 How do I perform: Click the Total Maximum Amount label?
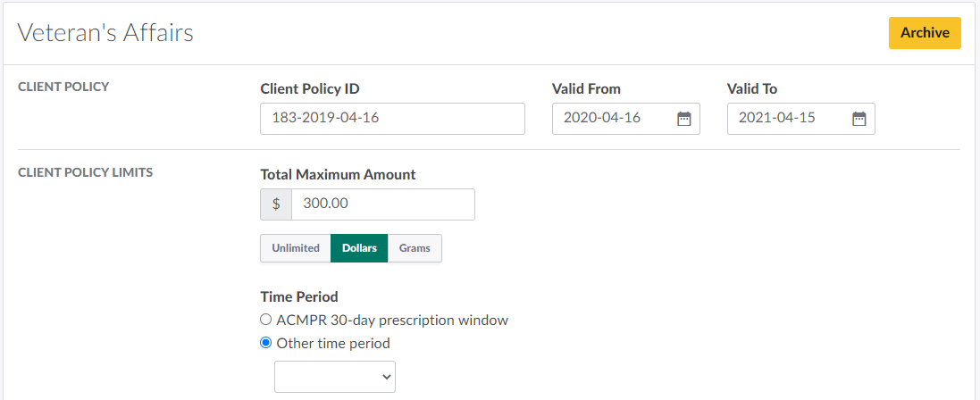[x=338, y=174]
